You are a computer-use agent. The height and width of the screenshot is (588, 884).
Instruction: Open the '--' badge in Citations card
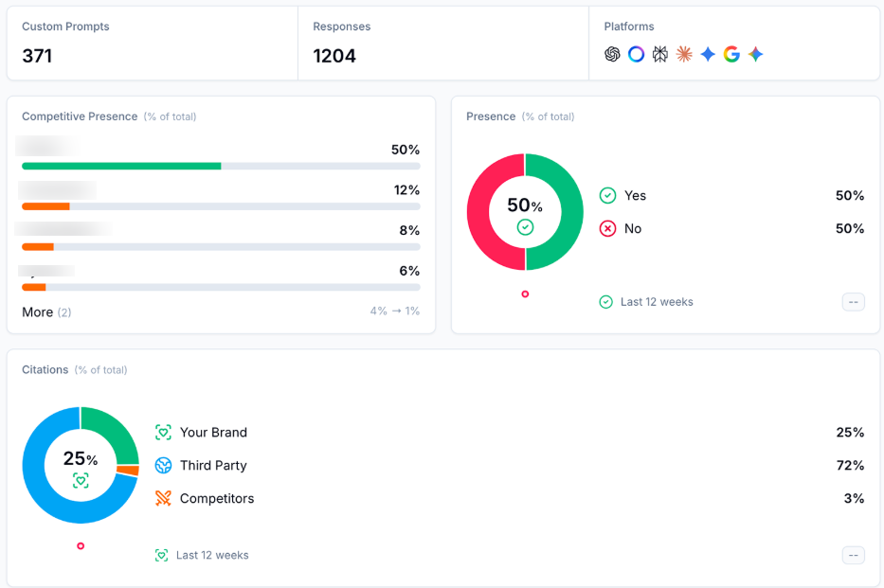(x=853, y=555)
